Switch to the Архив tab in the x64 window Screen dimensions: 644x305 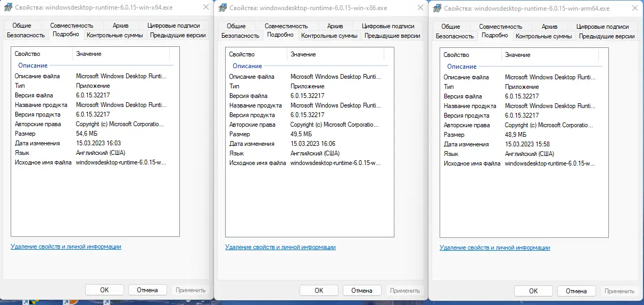click(120, 26)
